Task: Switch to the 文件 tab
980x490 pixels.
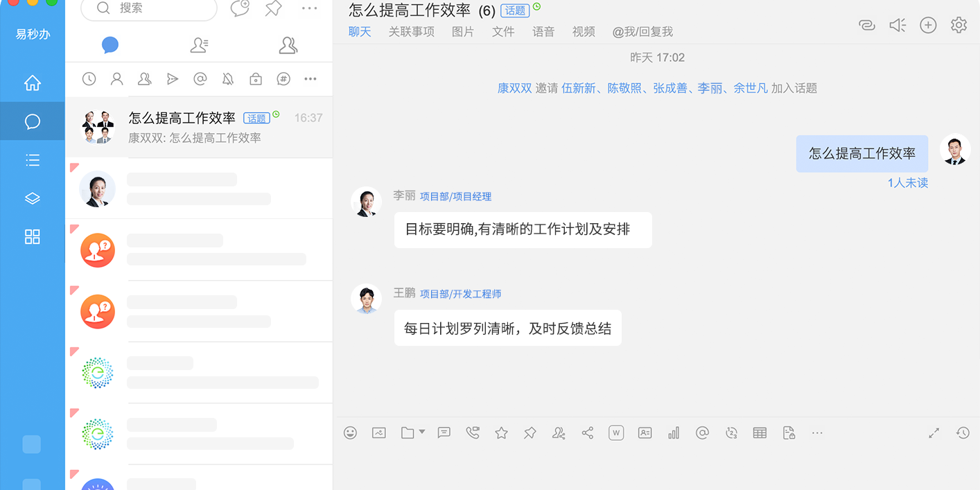Action: tap(503, 32)
